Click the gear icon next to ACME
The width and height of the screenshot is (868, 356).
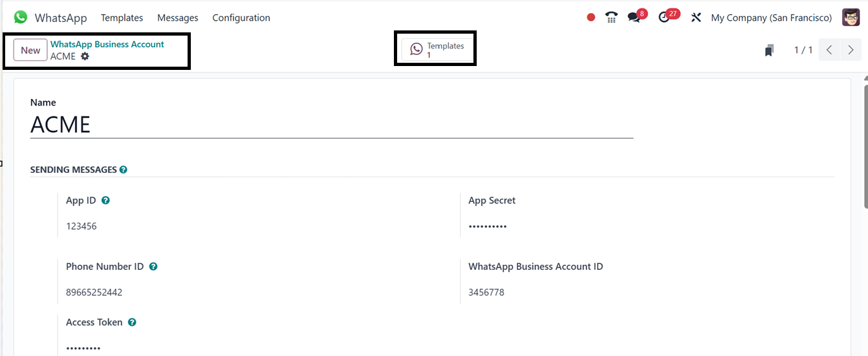click(85, 56)
